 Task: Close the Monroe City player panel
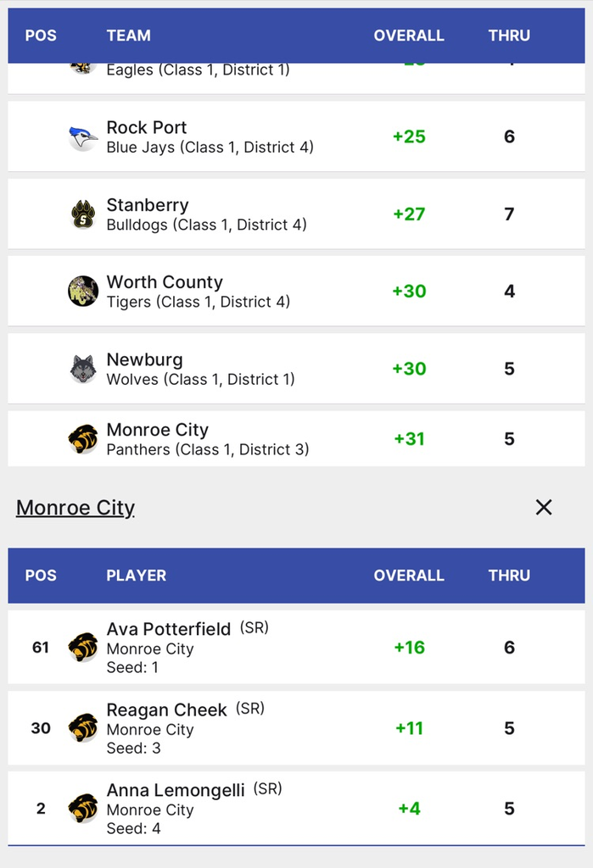point(544,507)
